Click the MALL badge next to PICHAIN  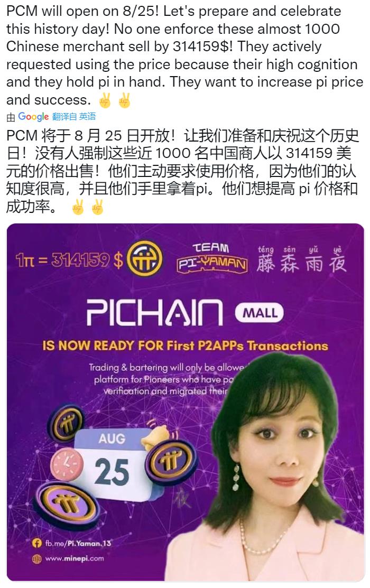[x=260, y=312]
